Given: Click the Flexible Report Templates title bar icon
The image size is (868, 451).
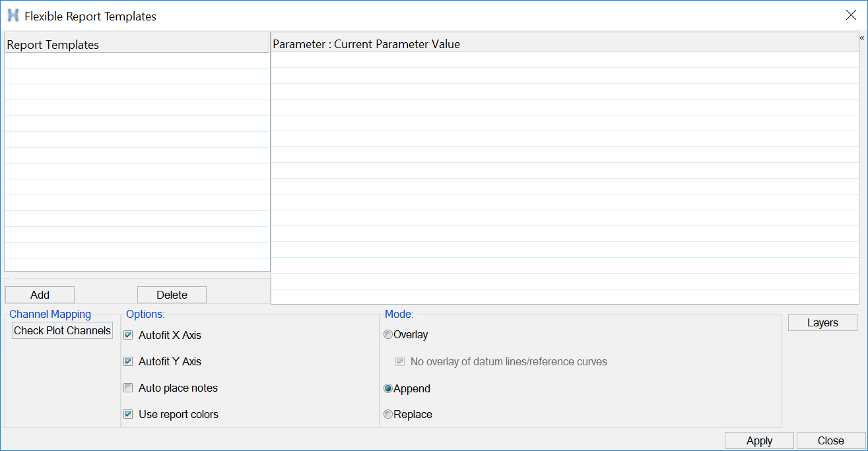Looking at the screenshot, I should 13,16.
